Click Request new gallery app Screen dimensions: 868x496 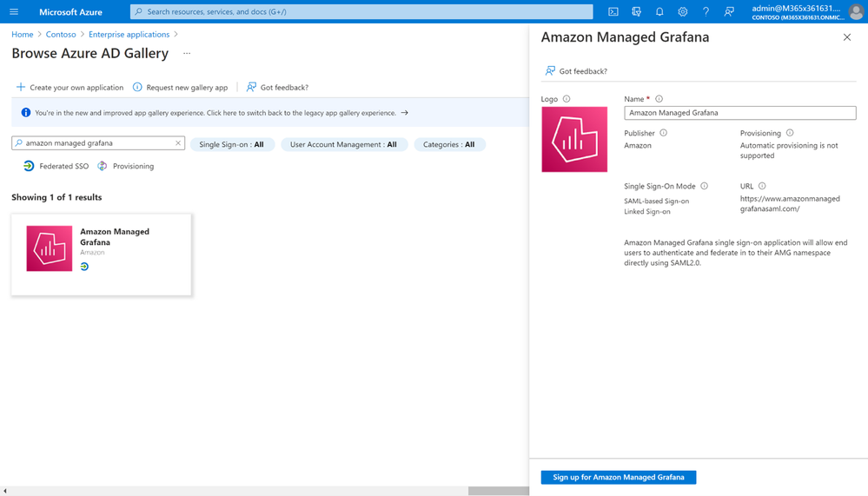(x=181, y=88)
